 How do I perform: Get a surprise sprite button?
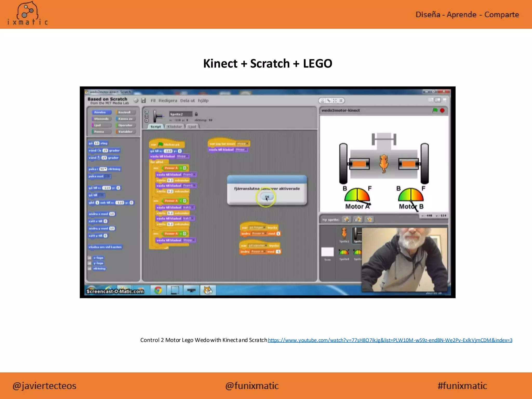(369, 220)
